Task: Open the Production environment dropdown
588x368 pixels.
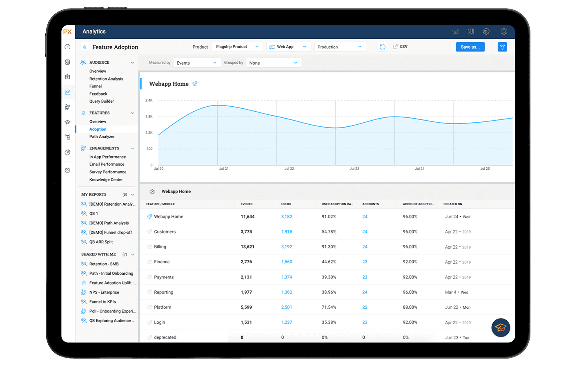Action: pos(339,47)
